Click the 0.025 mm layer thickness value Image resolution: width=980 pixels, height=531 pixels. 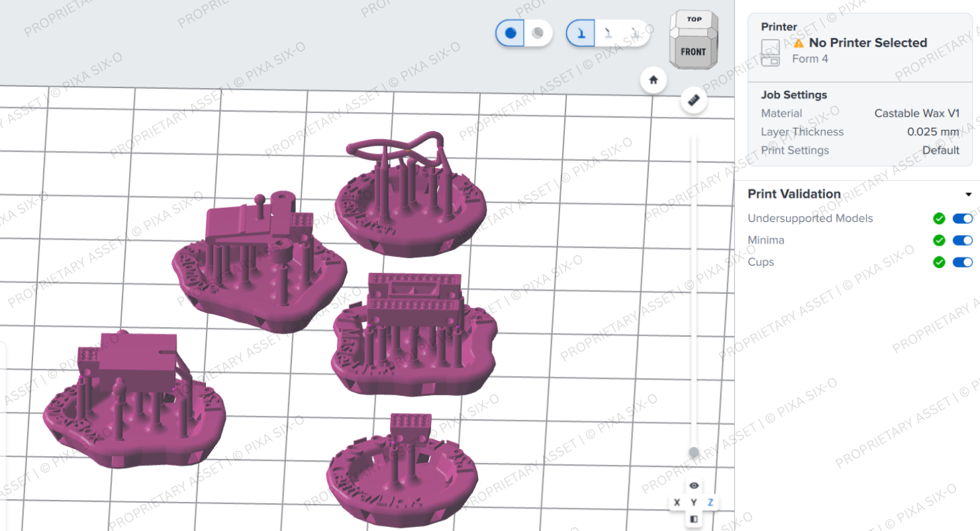[x=933, y=132]
